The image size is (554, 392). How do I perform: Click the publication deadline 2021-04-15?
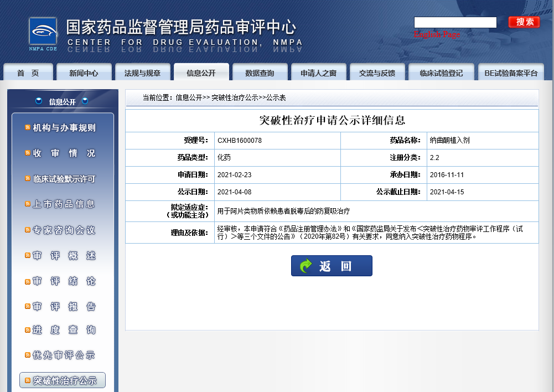(x=447, y=192)
